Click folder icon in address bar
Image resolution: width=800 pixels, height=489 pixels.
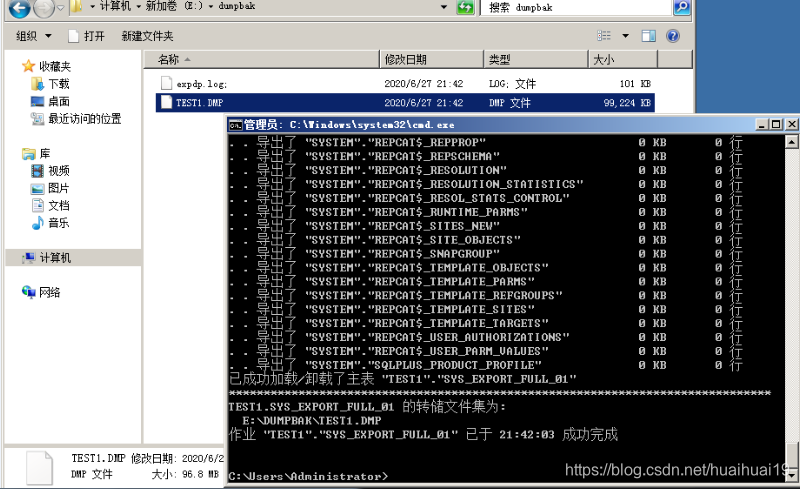(76, 7)
